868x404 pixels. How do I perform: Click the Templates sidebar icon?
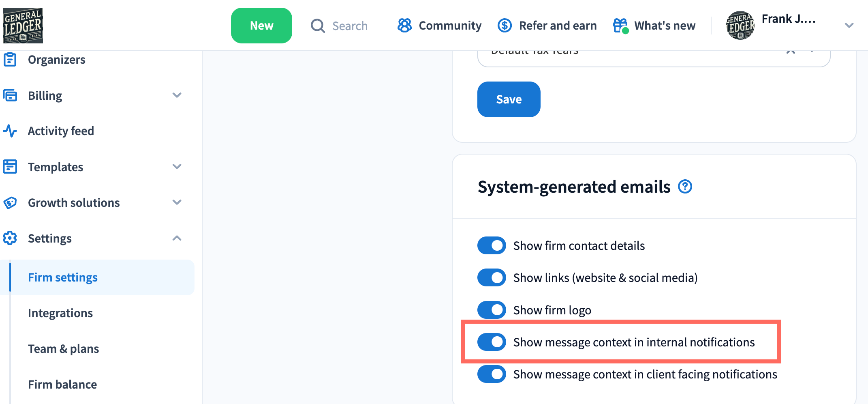pos(10,167)
